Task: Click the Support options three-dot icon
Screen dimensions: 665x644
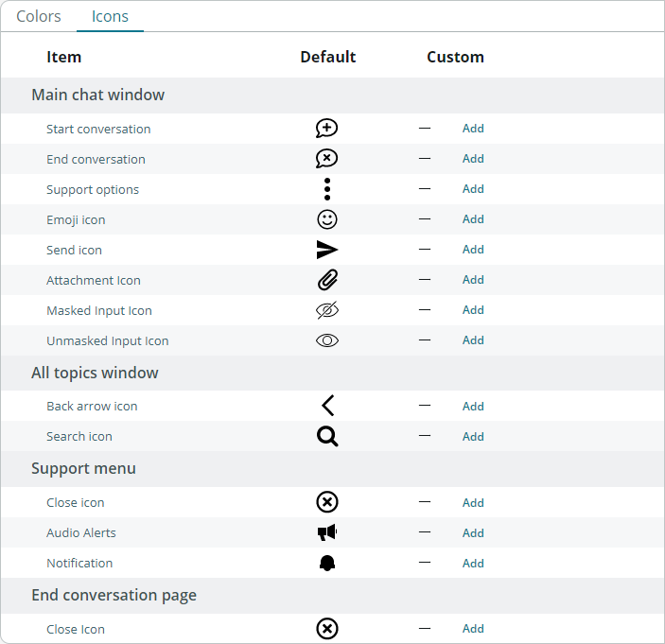Action: (x=327, y=189)
